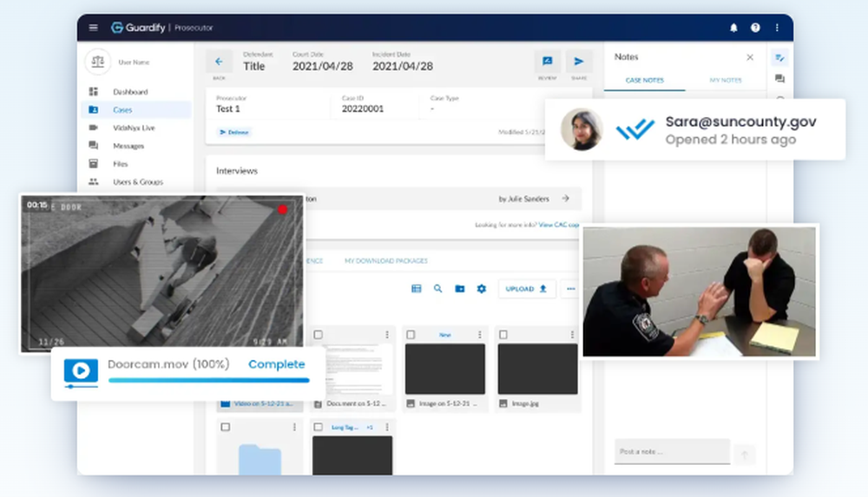Click the 'Video on 5-12-21' file name
The image size is (868, 497).
pyautogui.click(x=263, y=403)
